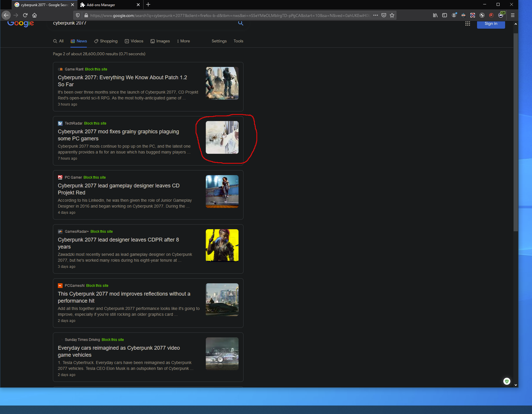Bookmark this page with the star icon
532x414 pixels.
(x=392, y=15)
